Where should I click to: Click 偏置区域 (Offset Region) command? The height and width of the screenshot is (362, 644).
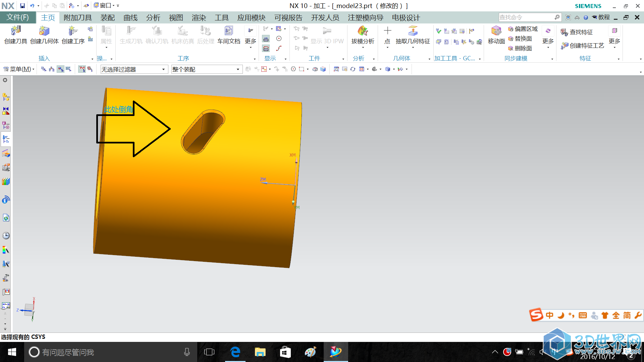523,29
